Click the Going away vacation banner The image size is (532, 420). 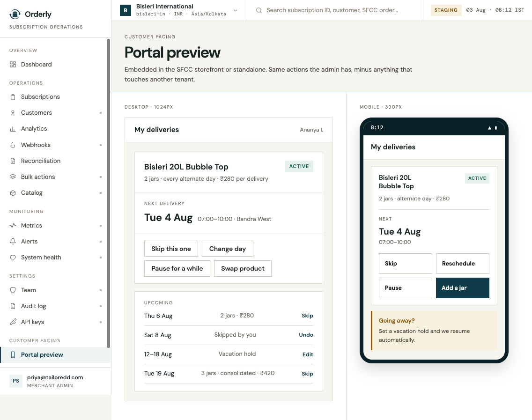coord(434,331)
